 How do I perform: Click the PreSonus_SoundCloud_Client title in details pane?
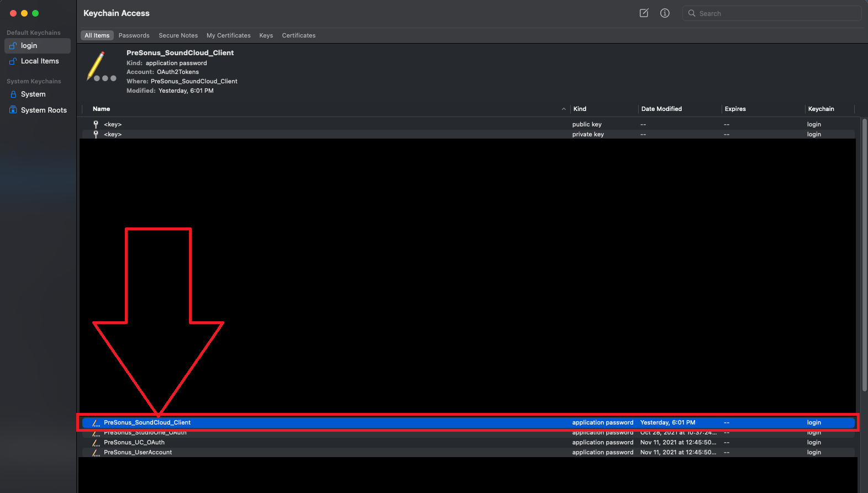(x=180, y=52)
